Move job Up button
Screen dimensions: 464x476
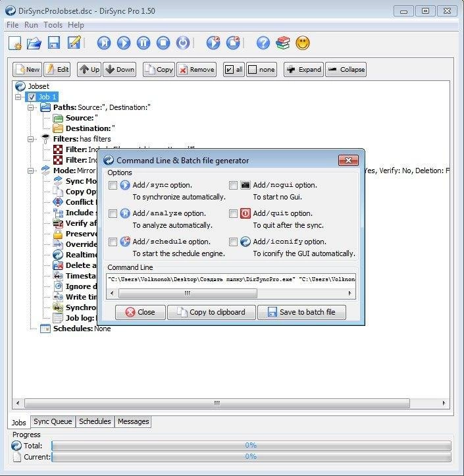pyautogui.click(x=89, y=70)
